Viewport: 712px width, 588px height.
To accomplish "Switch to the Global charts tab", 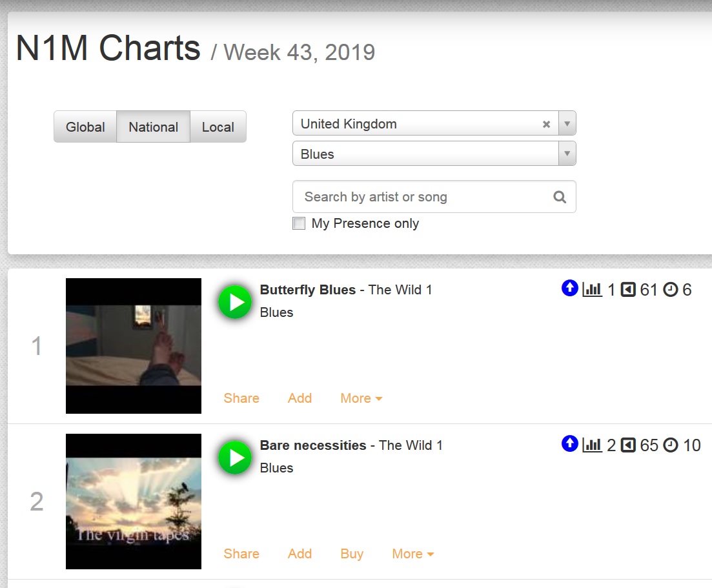I will (85, 127).
